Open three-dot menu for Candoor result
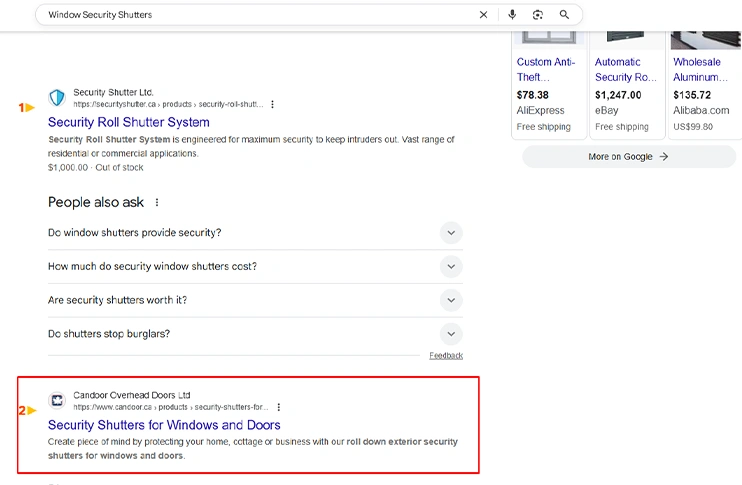 pos(279,407)
